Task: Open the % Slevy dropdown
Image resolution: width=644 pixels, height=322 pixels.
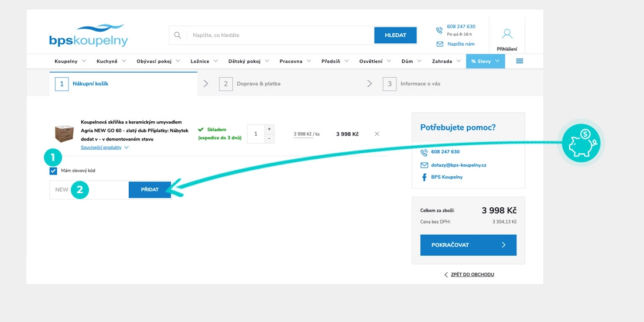Action: pyautogui.click(x=485, y=61)
